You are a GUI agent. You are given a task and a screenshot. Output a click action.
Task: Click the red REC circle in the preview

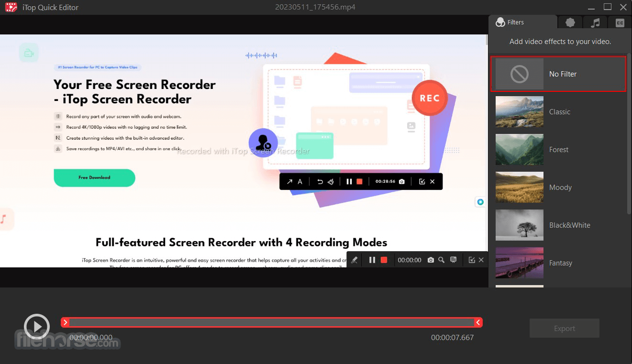coord(429,98)
